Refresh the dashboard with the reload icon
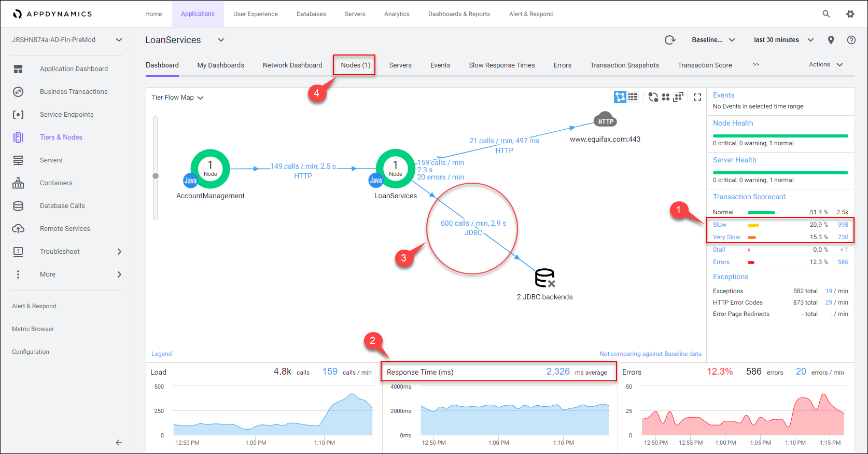 [x=670, y=40]
